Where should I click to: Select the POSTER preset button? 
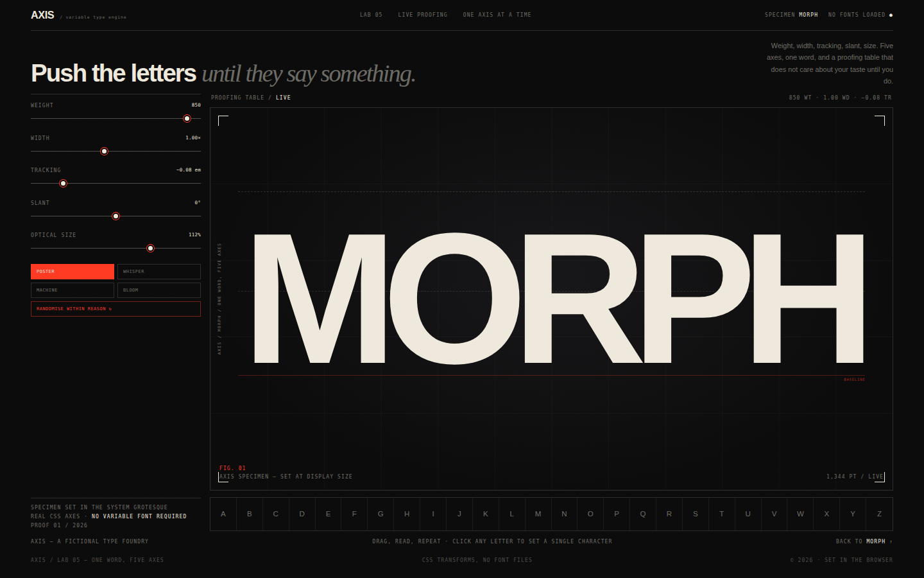click(73, 272)
